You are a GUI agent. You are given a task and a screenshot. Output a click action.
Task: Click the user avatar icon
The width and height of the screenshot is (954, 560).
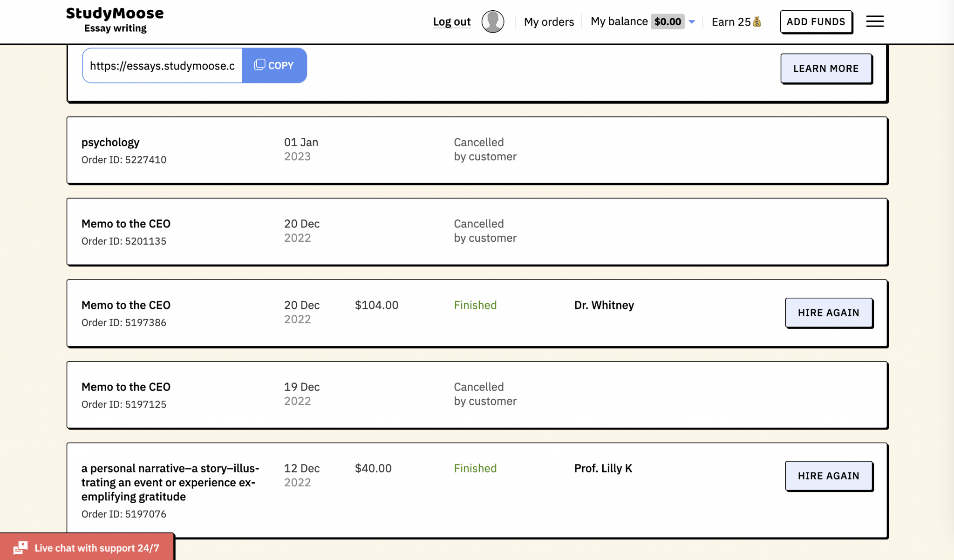(x=492, y=21)
